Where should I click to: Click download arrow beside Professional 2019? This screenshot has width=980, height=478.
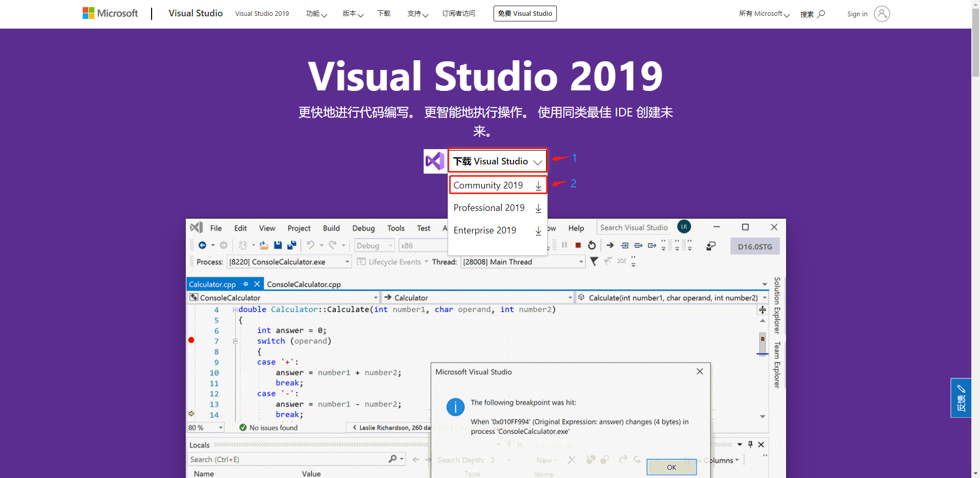tap(538, 208)
